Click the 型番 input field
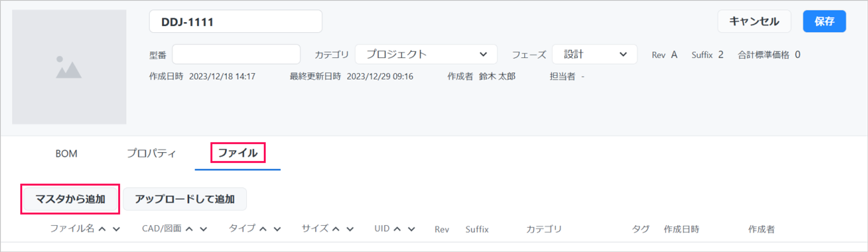Image resolution: width=868 pixels, height=252 pixels. [236, 54]
